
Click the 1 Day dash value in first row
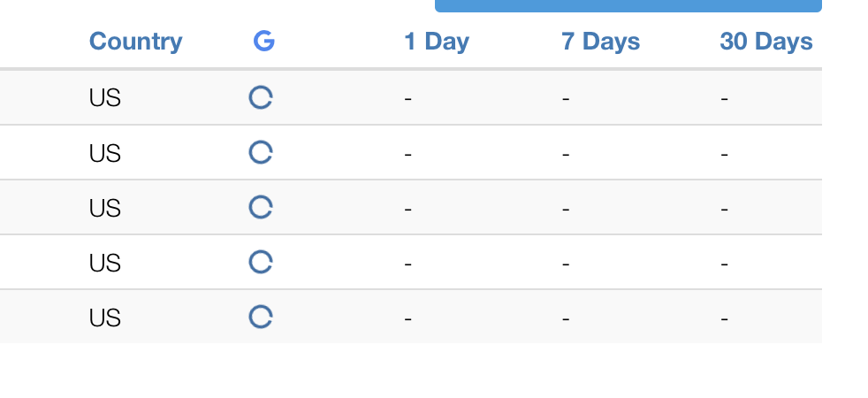click(408, 99)
